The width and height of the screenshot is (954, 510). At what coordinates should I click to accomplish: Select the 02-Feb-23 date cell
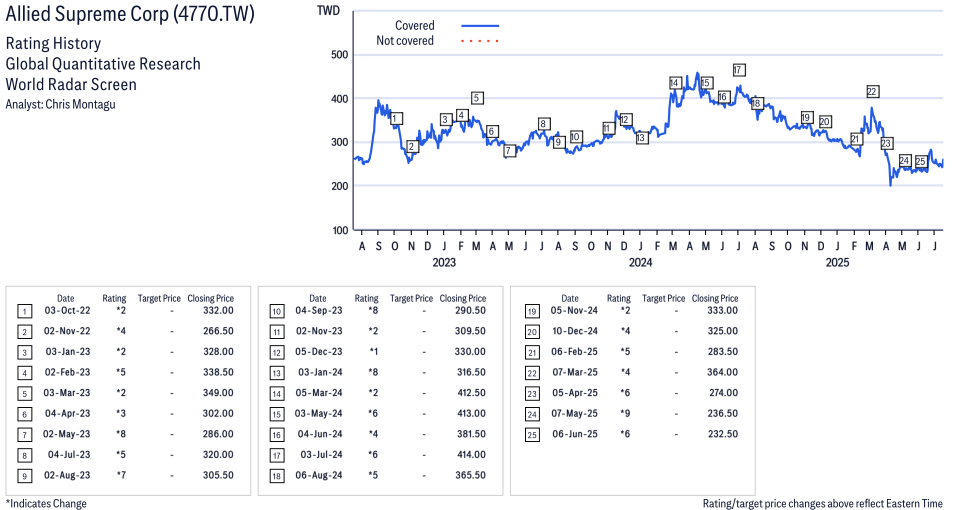pyautogui.click(x=67, y=372)
